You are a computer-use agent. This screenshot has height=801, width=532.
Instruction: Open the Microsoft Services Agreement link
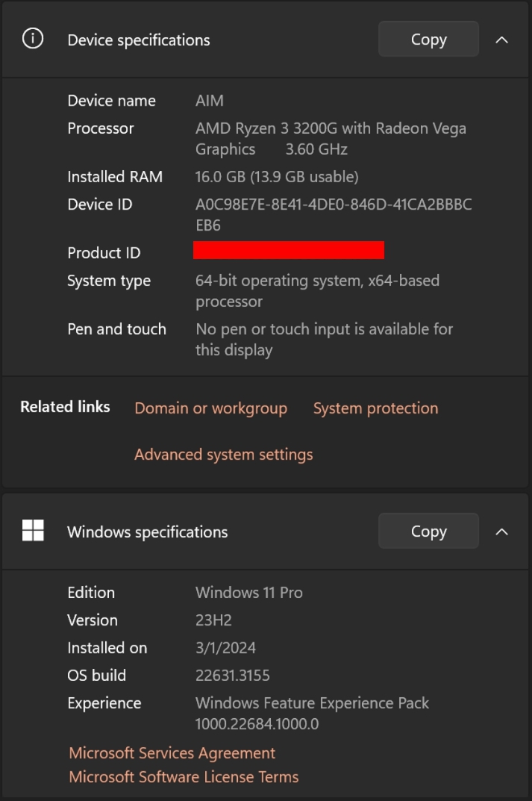coord(172,753)
